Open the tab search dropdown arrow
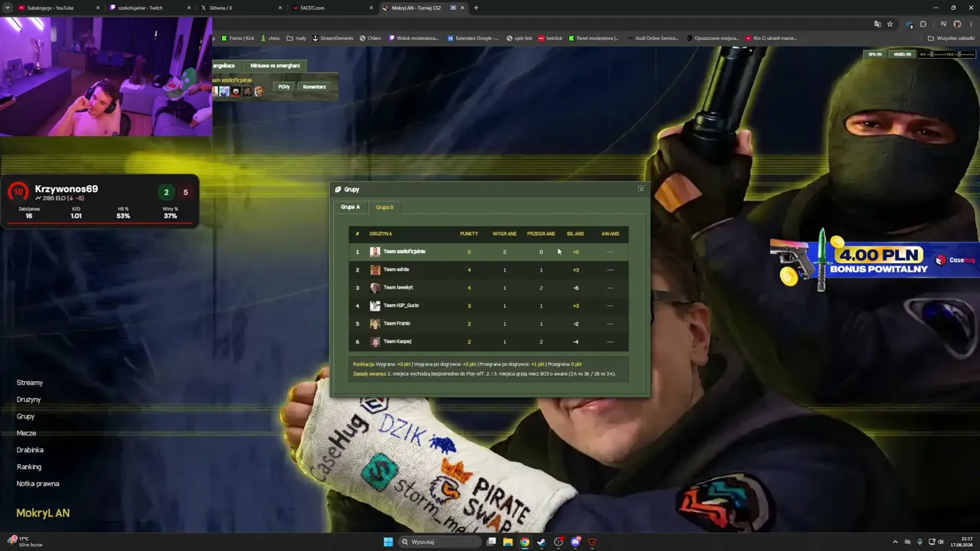 tap(7, 8)
